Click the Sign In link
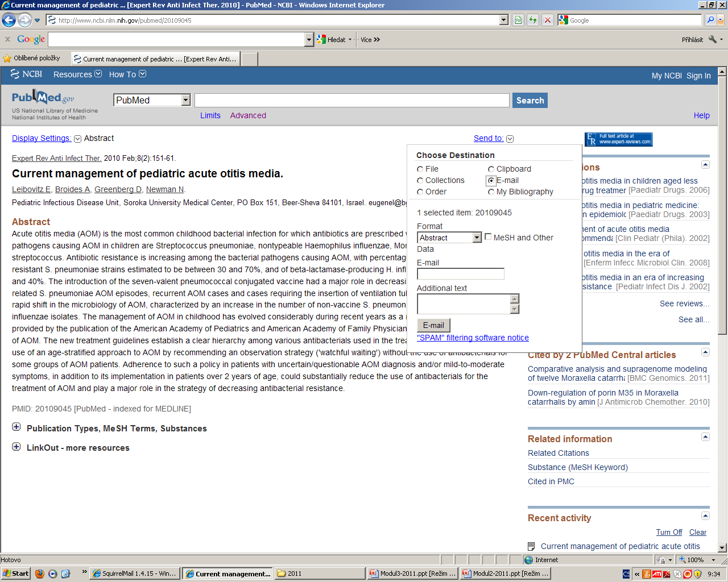 click(698, 76)
